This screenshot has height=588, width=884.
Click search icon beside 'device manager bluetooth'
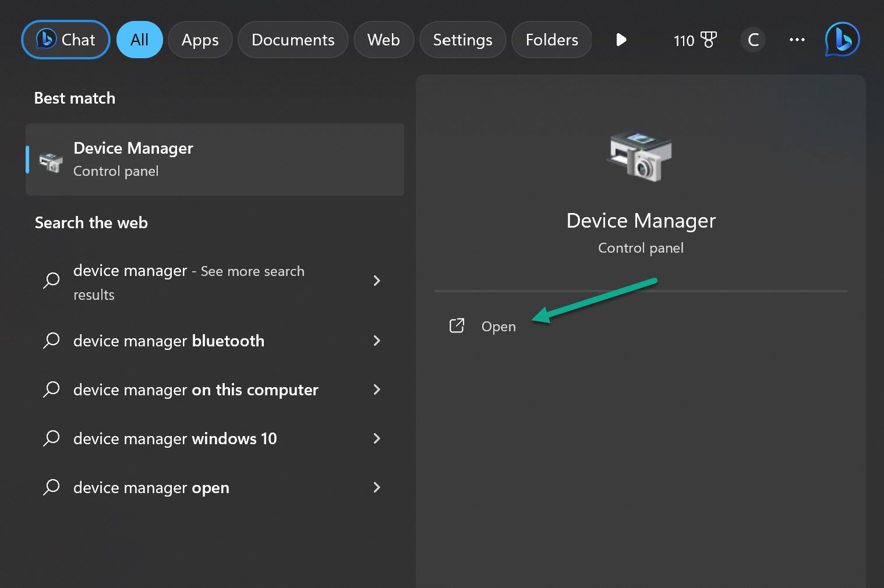51,341
